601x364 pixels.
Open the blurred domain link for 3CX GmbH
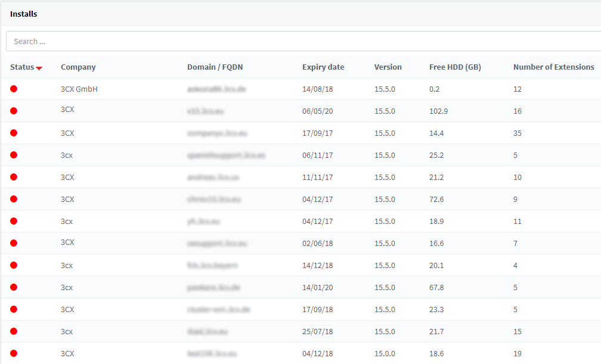(216, 89)
